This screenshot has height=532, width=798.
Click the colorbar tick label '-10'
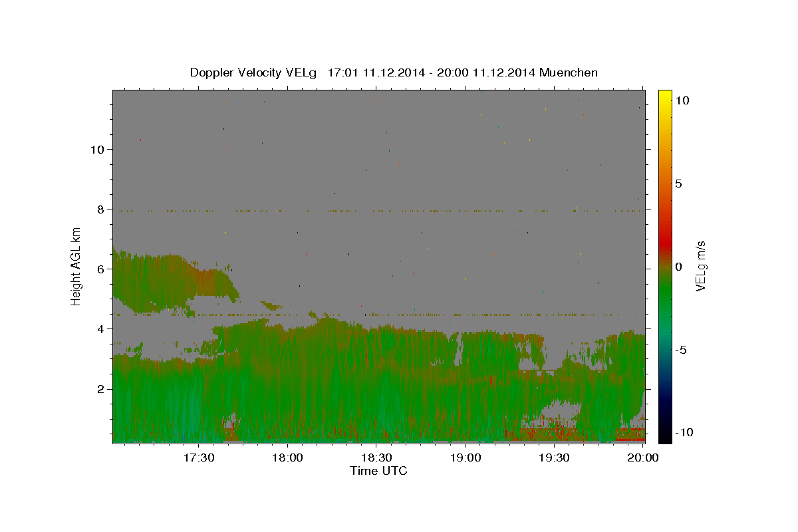pyautogui.click(x=684, y=433)
